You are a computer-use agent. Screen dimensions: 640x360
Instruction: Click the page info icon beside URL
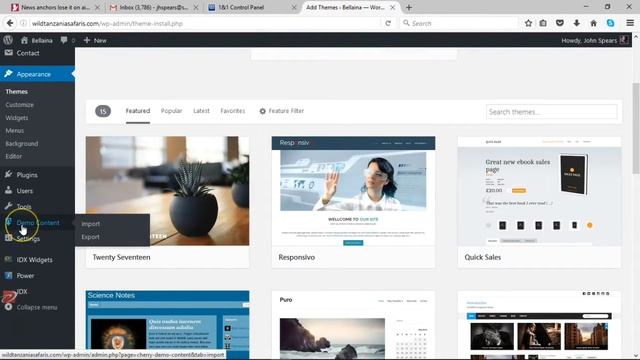point(24,23)
